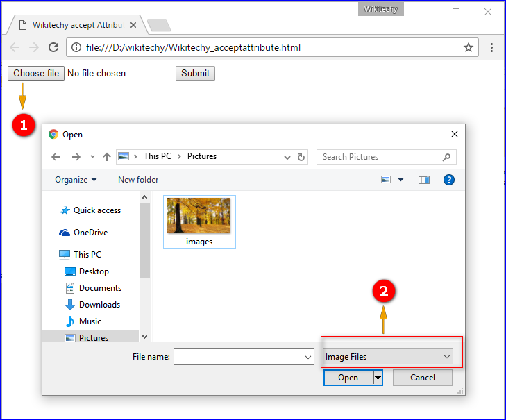
Task: Select Quick access in navigation pane
Action: click(96, 210)
